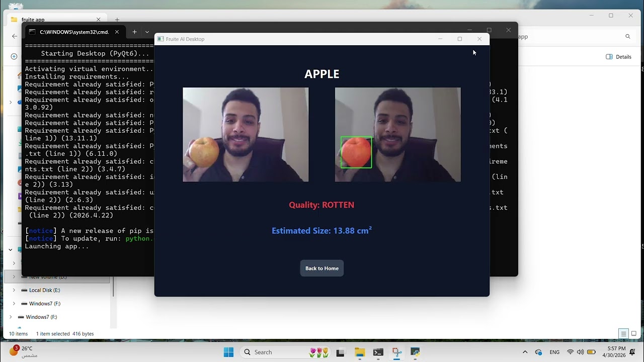This screenshot has height=362, width=644.
Task: Open the volume speaker tray icon
Action: pos(581,352)
